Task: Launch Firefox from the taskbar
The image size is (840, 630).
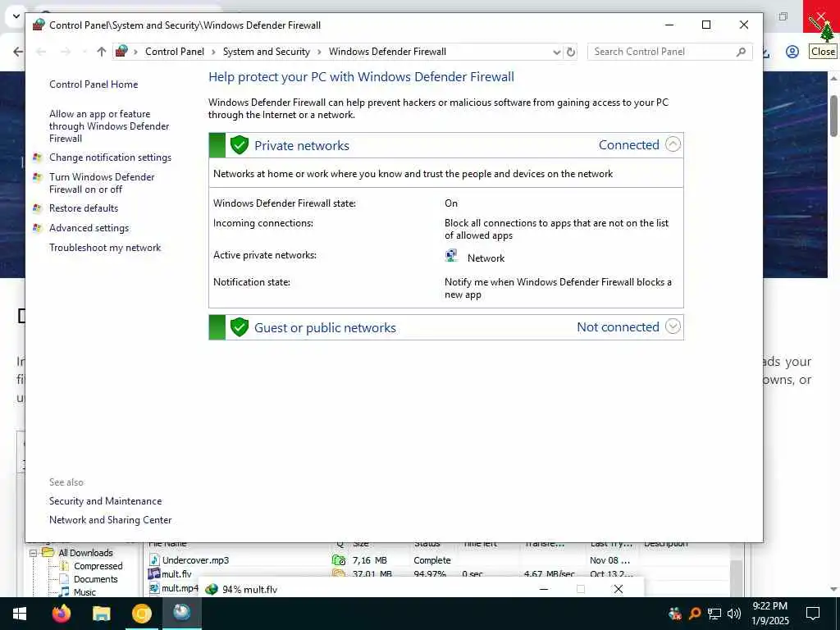Action: (x=61, y=614)
